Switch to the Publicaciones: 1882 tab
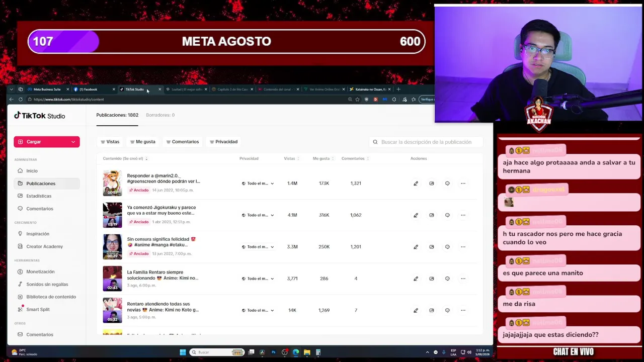The image size is (644, 362). click(117, 115)
